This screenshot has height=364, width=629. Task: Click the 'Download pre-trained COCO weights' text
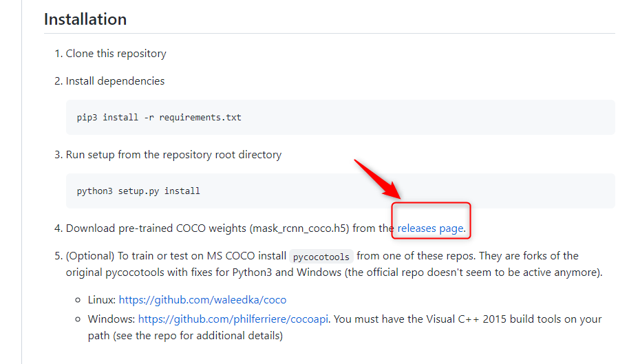156,228
